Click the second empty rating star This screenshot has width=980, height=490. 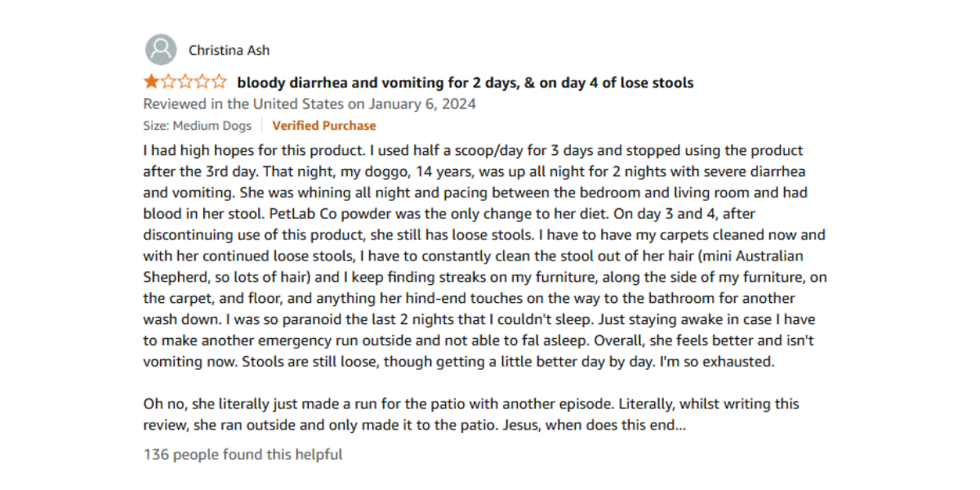coord(168,82)
